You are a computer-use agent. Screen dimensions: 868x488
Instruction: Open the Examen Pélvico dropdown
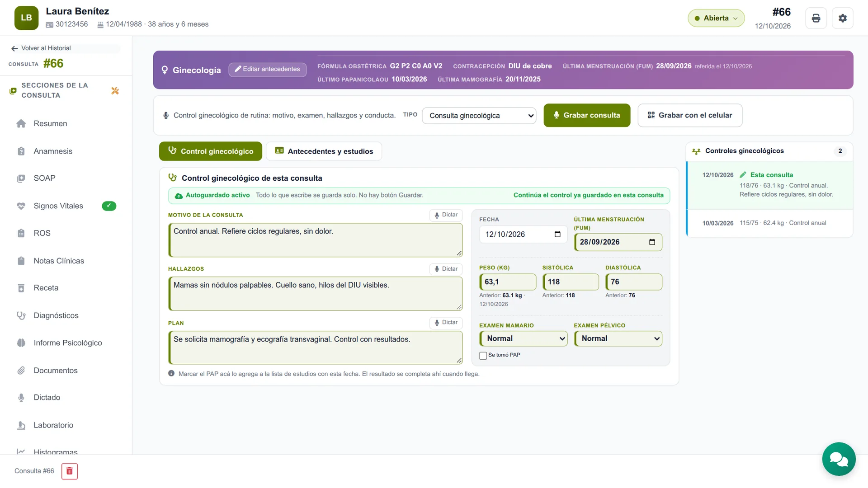click(618, 338)
